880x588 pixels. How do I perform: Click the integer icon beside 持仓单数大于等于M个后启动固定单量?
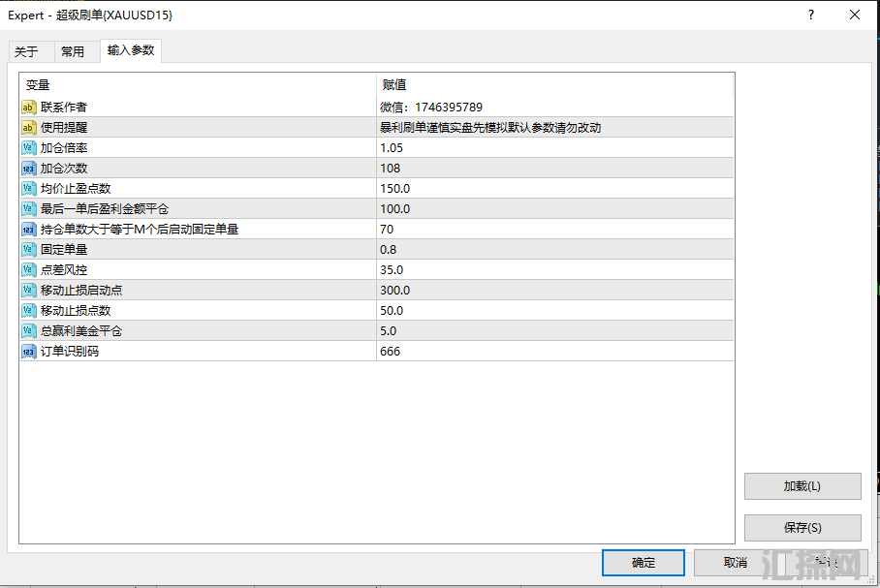[x=29, y=230]
